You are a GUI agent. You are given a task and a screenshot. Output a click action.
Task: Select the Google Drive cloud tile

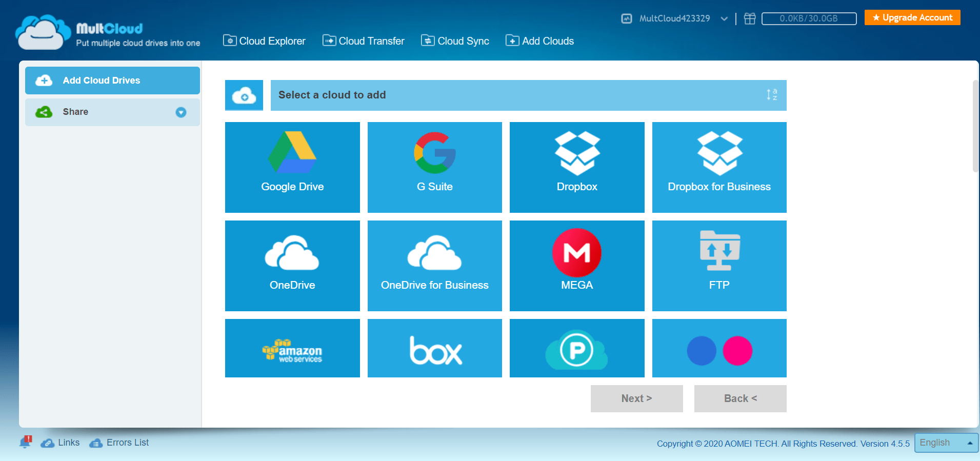(292, 167)
